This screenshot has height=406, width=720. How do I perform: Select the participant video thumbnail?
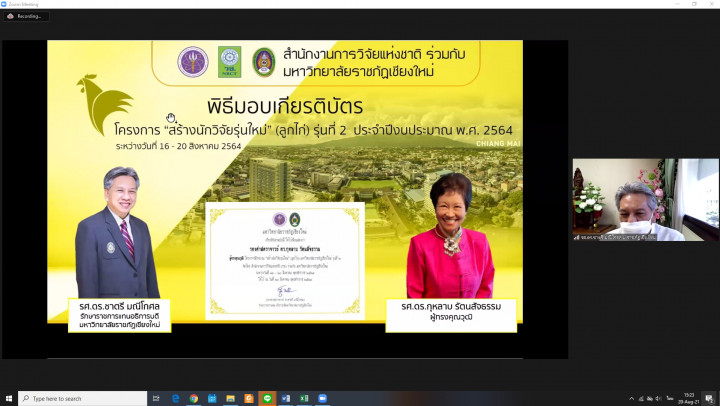(646, 200)
